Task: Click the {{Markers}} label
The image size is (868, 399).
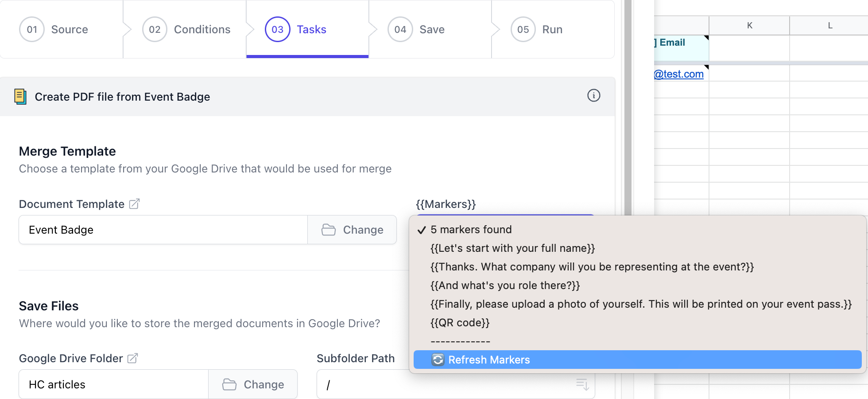Action: pyautogui.click(x=446, y=204)
